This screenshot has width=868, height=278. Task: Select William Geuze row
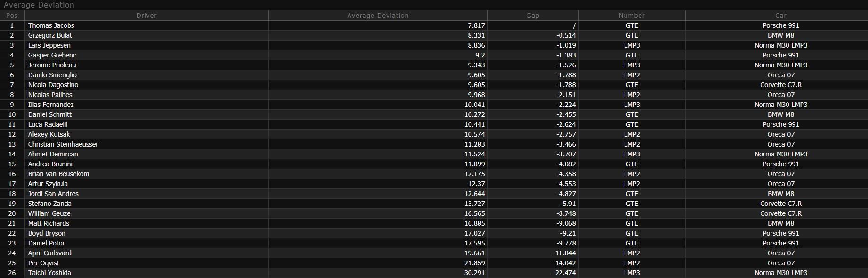click(x=434, y=213)
